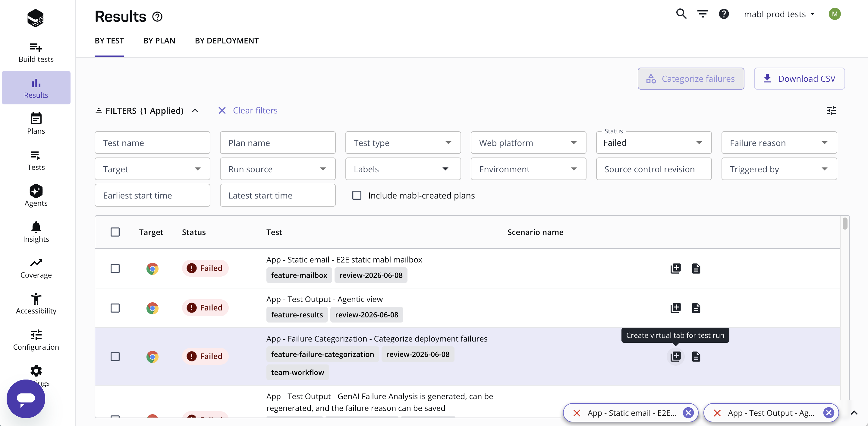Create virtual tab for Failure Categorization test
The width and height of the screenshot is (868, 426).
pos(676,357)
